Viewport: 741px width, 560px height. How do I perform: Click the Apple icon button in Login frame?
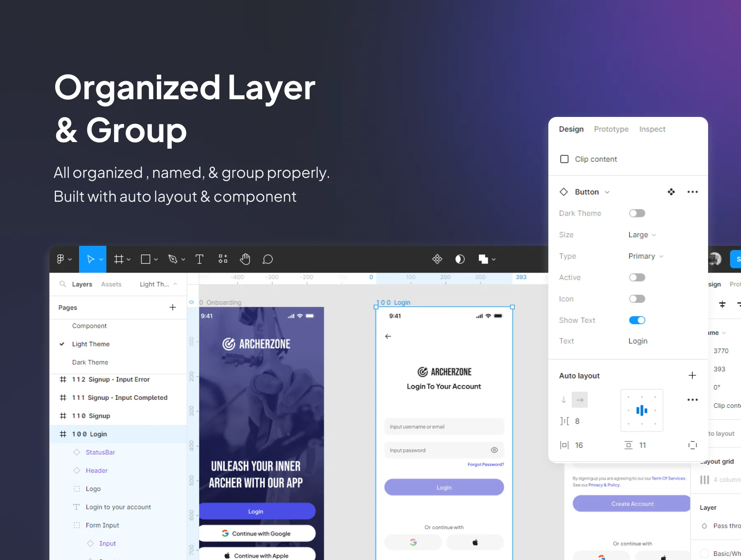click(475, 542)
